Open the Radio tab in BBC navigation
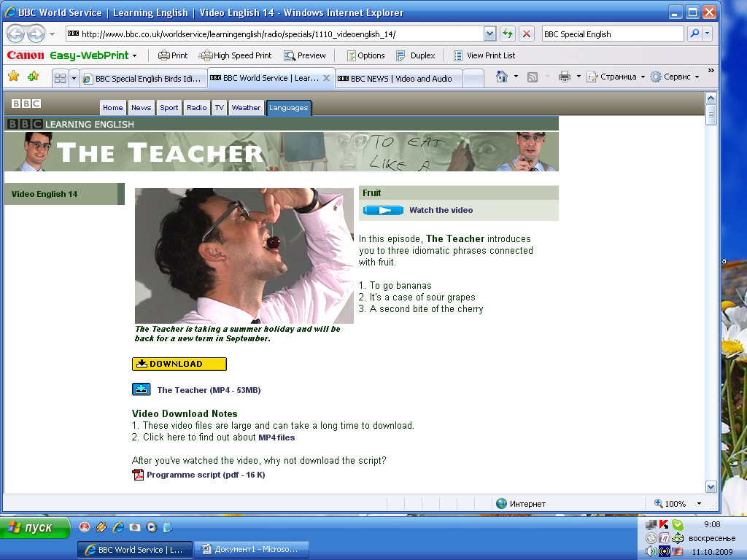 [x=197, y=108]
